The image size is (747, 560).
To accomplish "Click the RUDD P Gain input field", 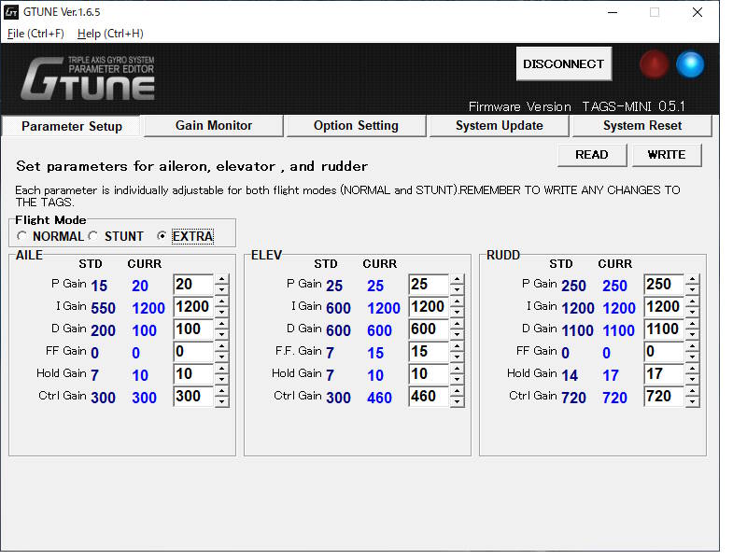I will (664, 285).
